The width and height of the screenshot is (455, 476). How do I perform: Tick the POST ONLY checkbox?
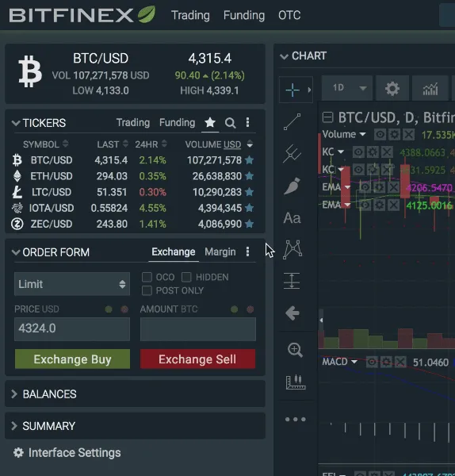pyautogui.click(x=147, y=290)
